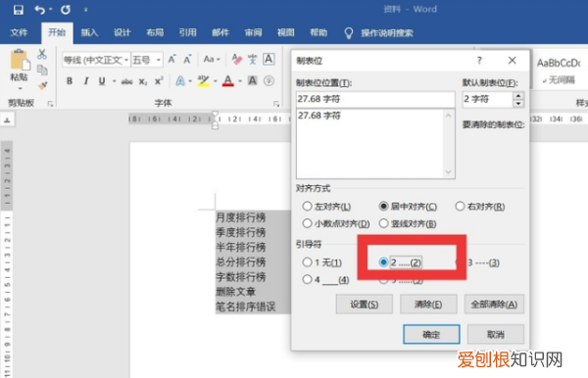Toggle underline formatting
The image size is (588, 378).
(x=102, y=81)
